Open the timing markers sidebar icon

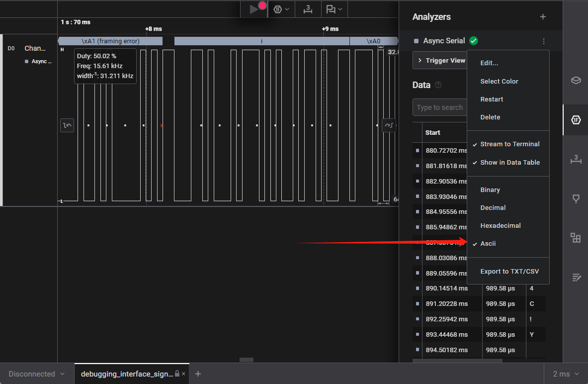pyautogui.click(x=576, y=199)
